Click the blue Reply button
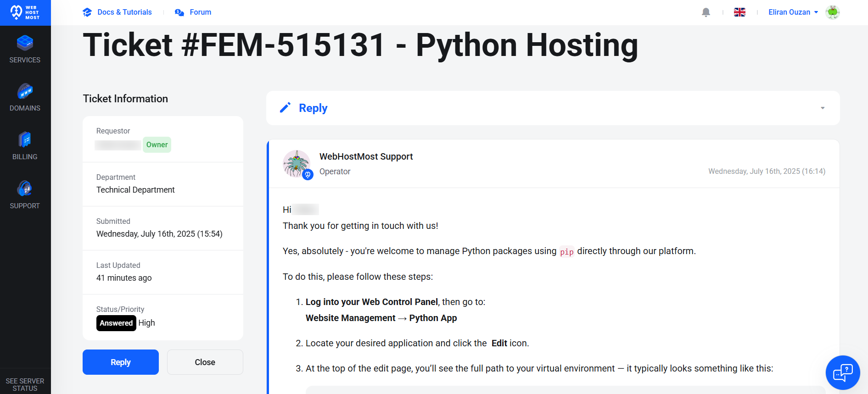The height and width of the screenshot is (394, 868). (121, 362)
